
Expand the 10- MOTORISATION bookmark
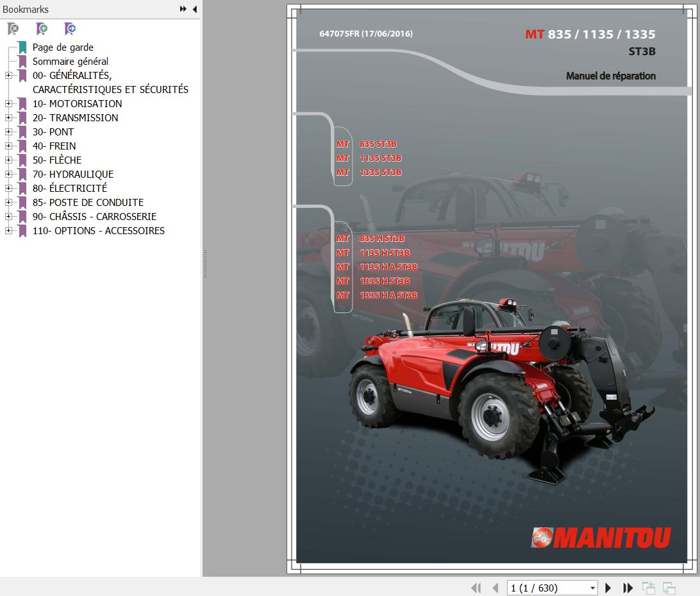pos(8,104)
